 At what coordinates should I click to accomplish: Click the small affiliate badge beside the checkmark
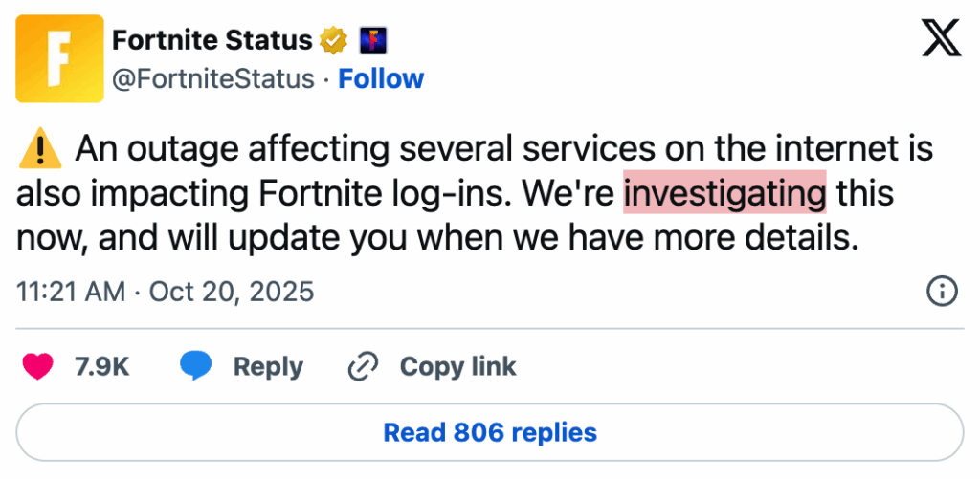pos(371,41)
